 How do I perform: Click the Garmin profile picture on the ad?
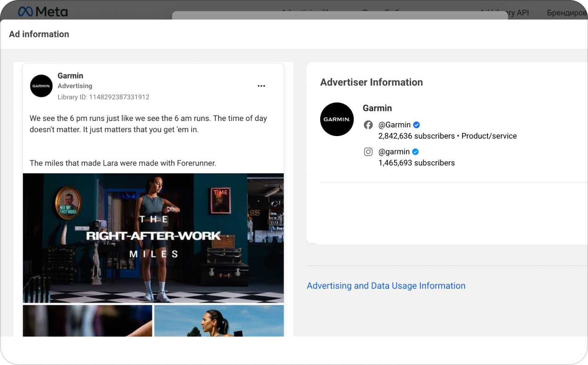tap(41, 86)
